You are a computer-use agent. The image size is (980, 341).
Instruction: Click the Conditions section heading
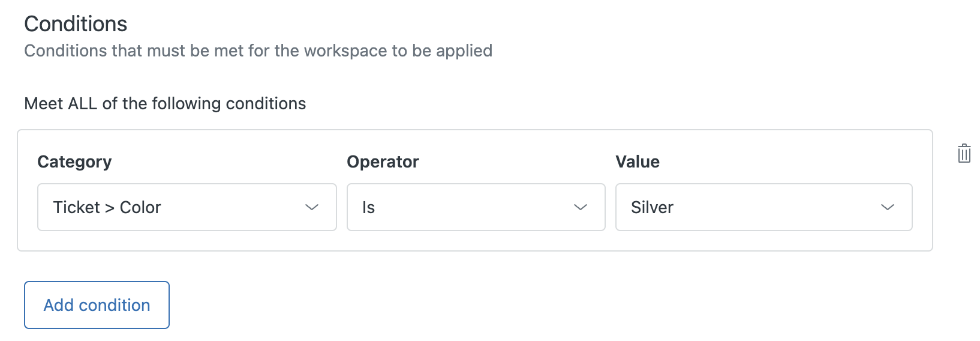pos(76,24)
